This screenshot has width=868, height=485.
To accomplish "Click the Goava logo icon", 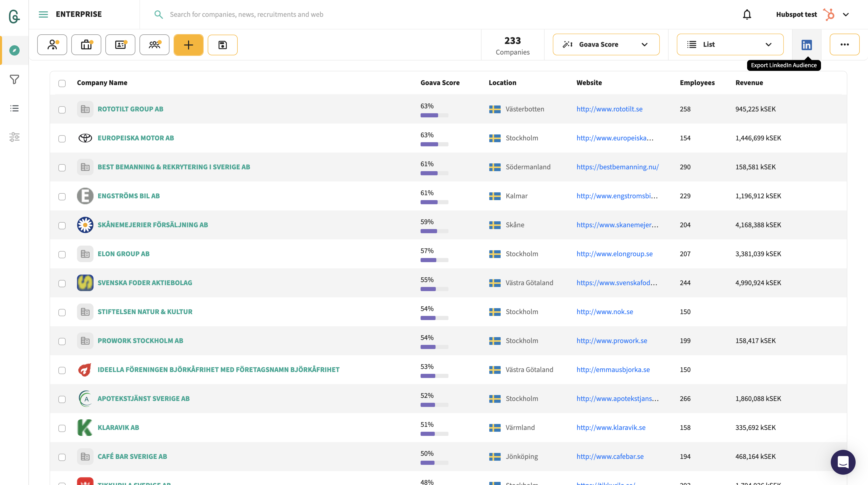I will pos(14,16).
